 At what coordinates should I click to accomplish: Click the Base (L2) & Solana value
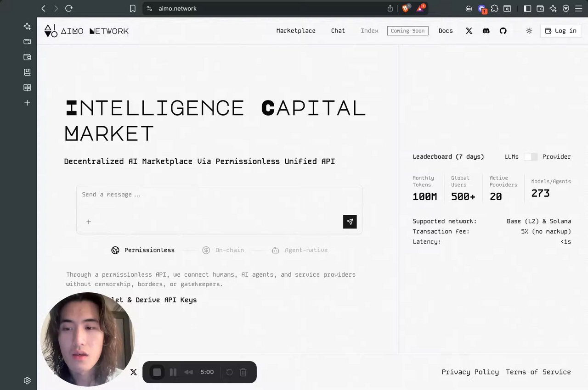coord(539,221)
